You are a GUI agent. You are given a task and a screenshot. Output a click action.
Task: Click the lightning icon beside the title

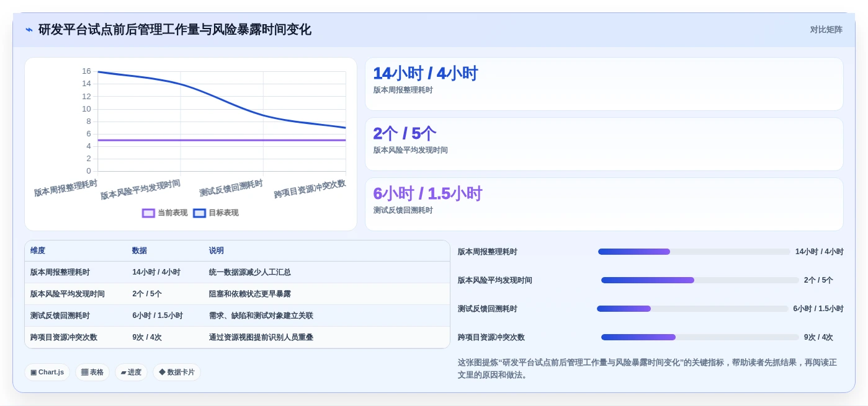[29, 30]
